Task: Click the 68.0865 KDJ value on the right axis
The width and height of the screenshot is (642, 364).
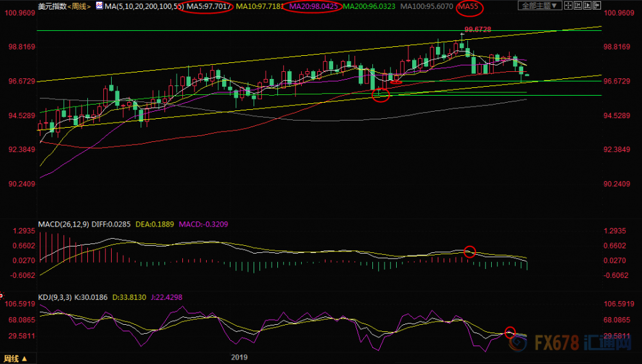Action: point(616,320)
